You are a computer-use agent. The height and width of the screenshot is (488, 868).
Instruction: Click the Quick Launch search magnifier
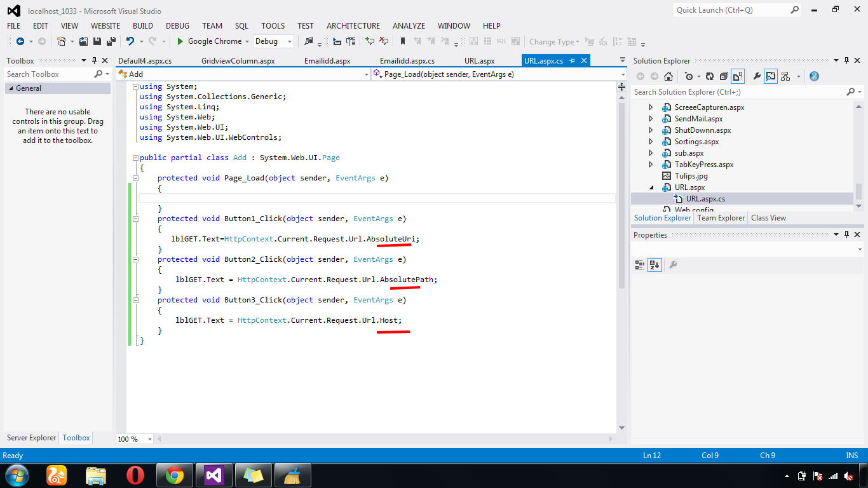click(x=795, y=10)
